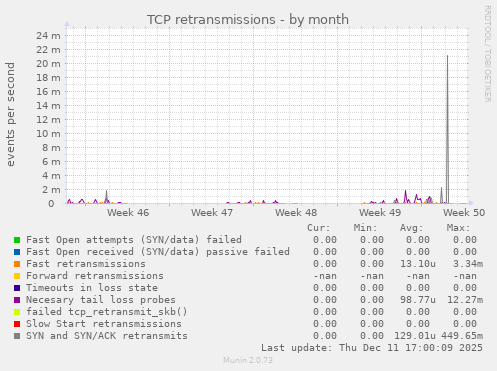Click the '12 m' y-axis value

coord(48,119)
